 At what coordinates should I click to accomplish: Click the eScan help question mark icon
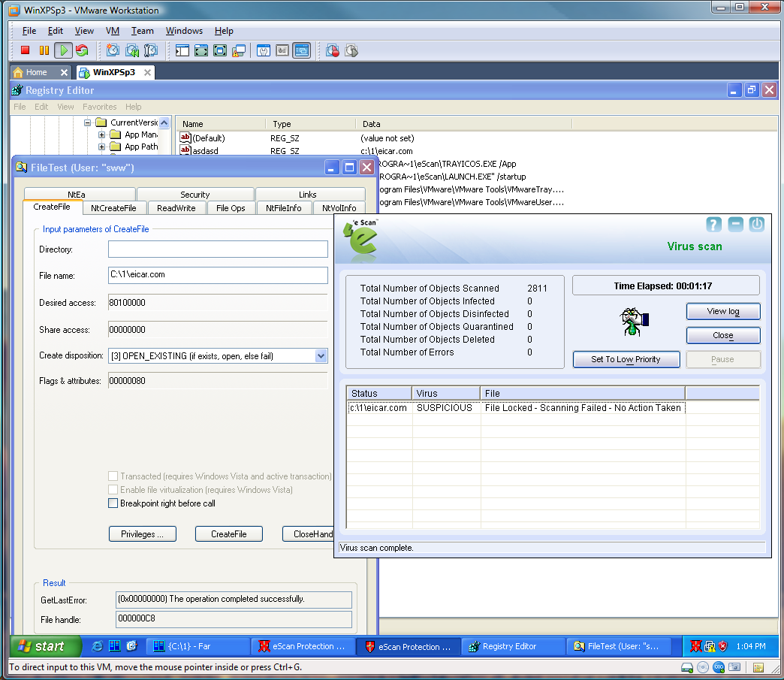[714, 225]
